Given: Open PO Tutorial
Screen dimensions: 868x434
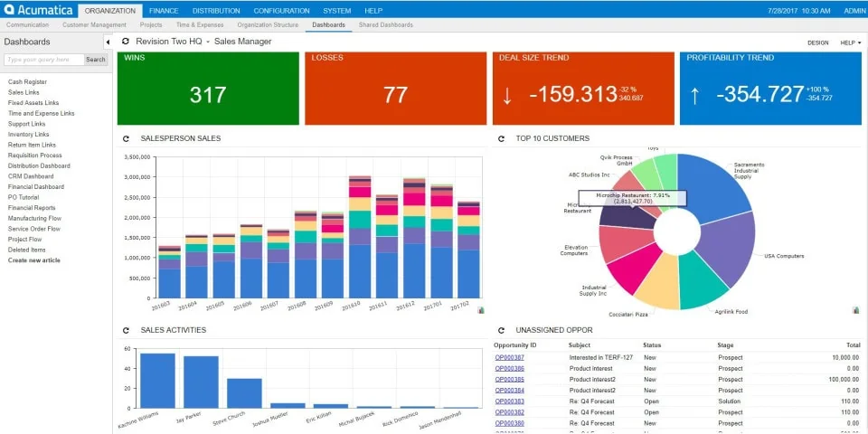Looking at the screenshot, I should point(24,198).
